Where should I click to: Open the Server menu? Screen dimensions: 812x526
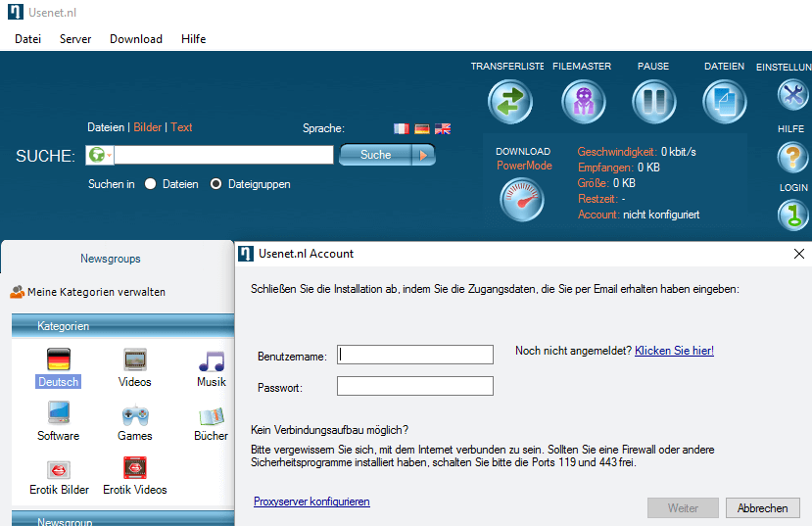point(75,39)
